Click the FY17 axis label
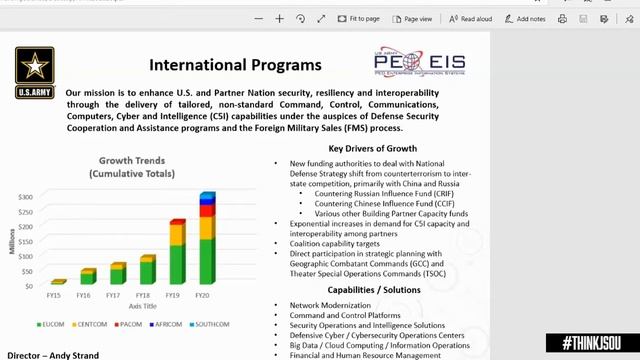The height and width of the screenshot is (360, 640). [x=113, y=295]
